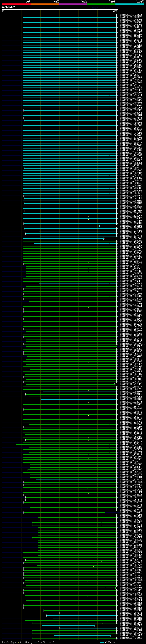Open hit UniRef100_A7PAW8
This screenshot has width=146, height=644.
131,304
